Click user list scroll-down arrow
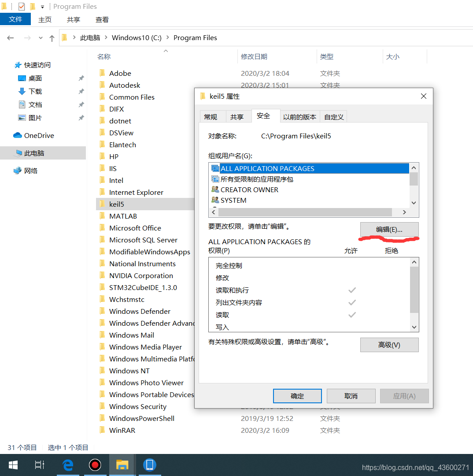 [x=414, y=203]
